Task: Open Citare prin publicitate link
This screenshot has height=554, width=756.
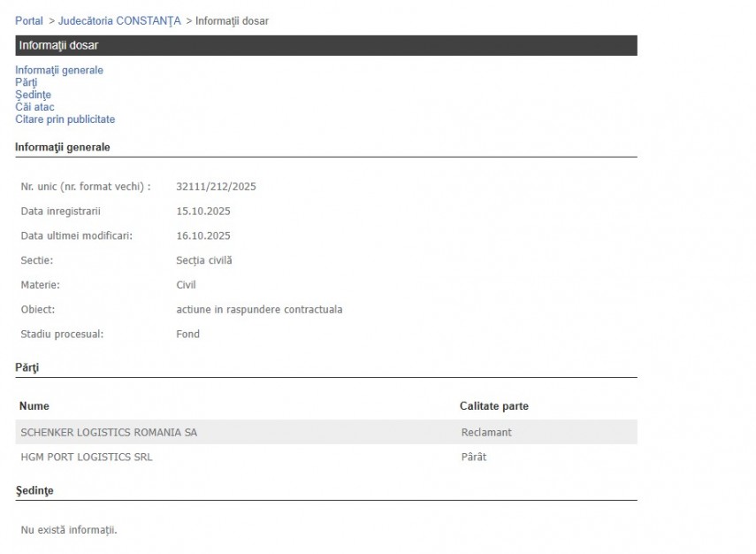Action: (65, 119)
